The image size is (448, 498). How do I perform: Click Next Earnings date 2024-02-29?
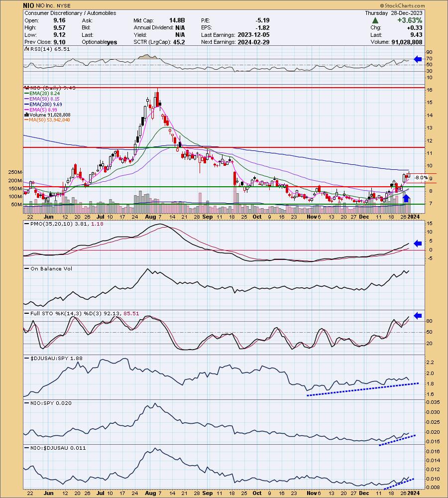(254, 42)
